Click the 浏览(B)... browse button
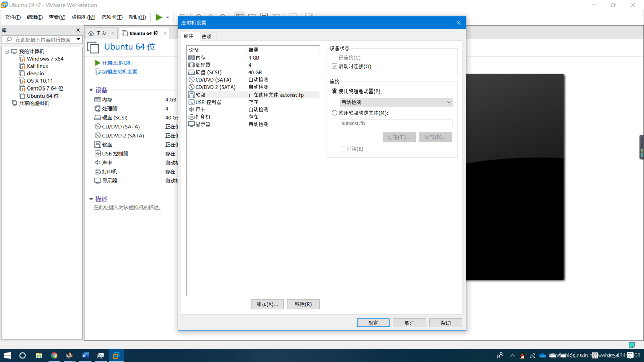Image resolution: width=644 pixels, height=362 pixels. tap(436, 137)
